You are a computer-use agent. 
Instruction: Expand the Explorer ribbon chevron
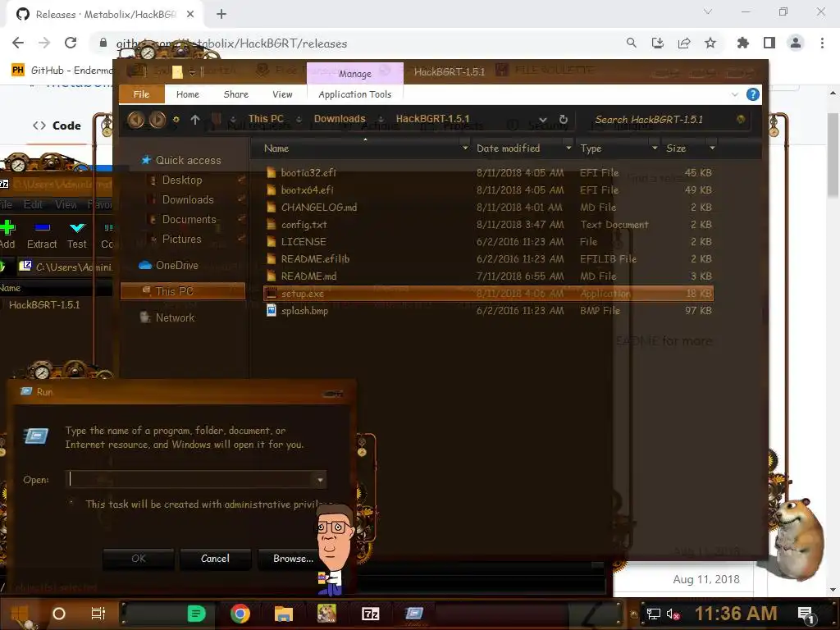734,95
